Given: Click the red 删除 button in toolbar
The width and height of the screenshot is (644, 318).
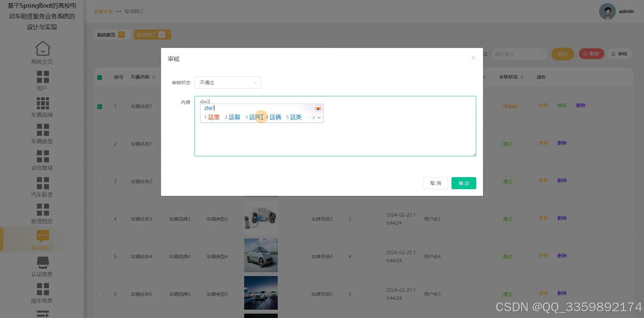Looking at the screenshot, I should 591,54.
